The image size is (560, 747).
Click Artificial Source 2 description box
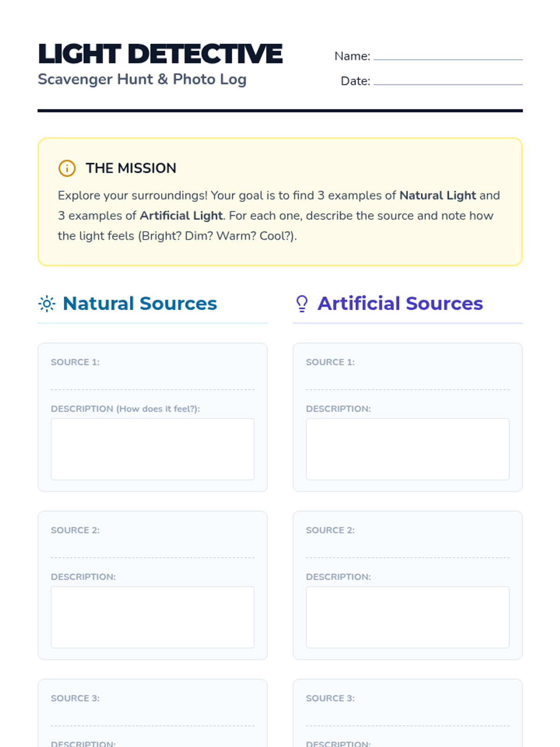click(407, 617)
